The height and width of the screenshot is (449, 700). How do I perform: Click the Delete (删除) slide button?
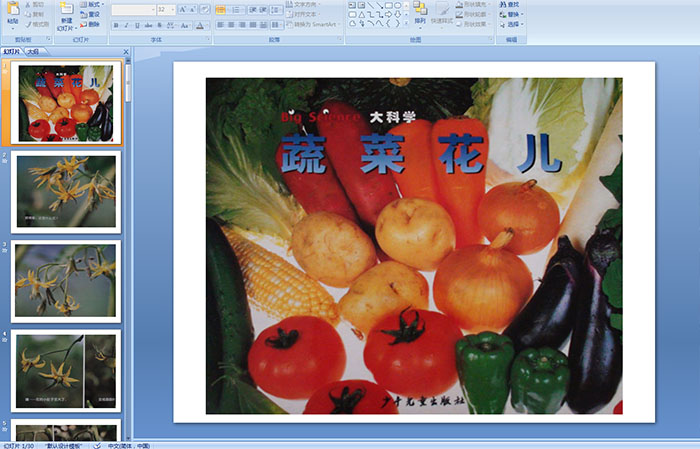[90, 24]
